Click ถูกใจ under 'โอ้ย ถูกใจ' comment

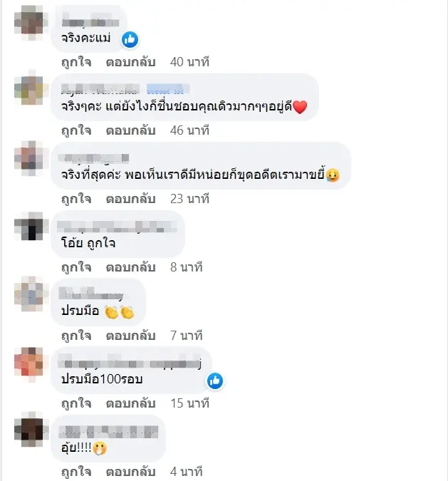[76, 267]
